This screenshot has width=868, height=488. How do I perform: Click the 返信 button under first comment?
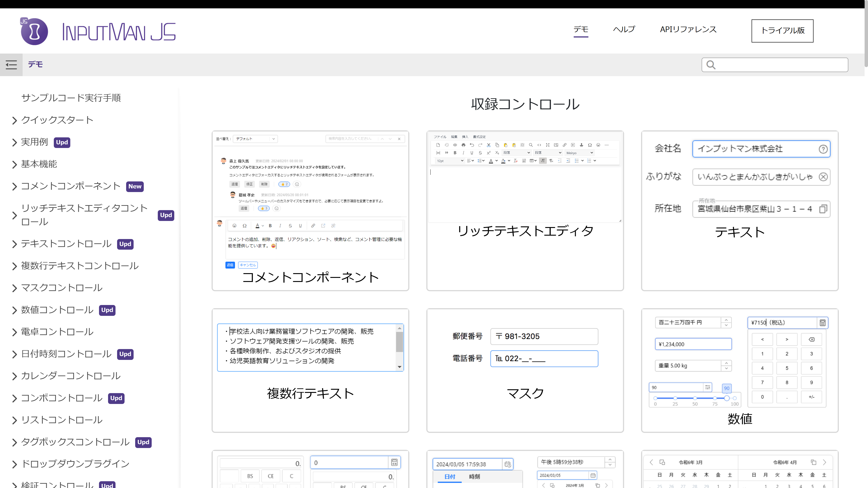coord(234,184)
